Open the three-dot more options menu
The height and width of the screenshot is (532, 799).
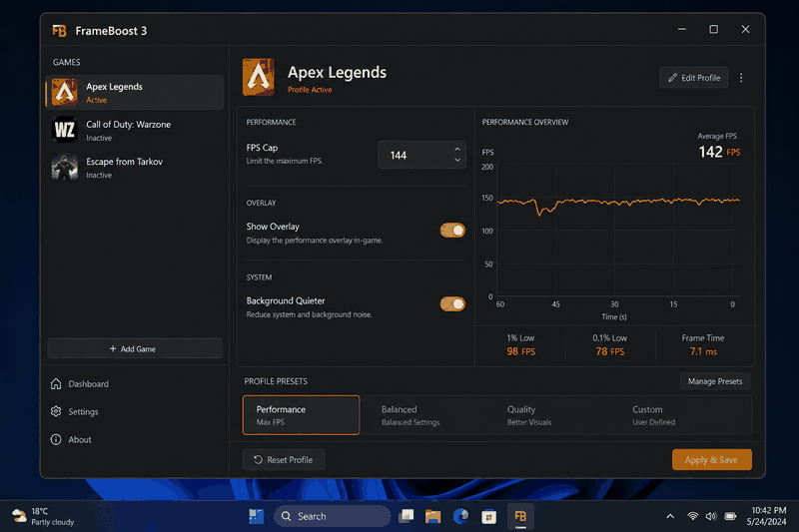pyautogui.click(x=741, y=78)
